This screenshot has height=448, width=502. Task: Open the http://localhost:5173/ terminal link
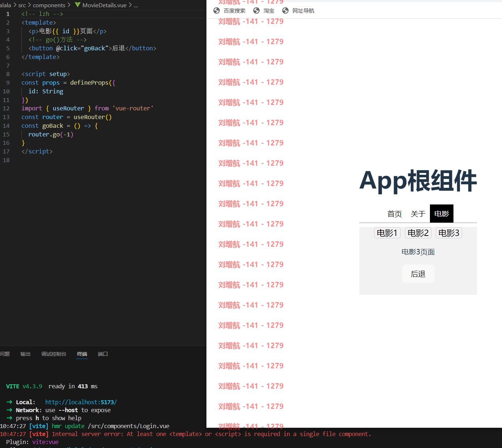coord(81,402)
